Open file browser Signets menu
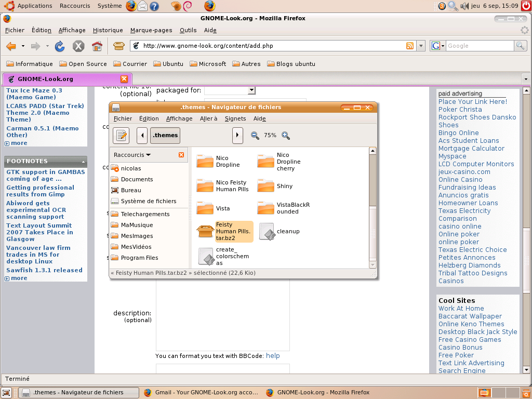 point(235,118)
